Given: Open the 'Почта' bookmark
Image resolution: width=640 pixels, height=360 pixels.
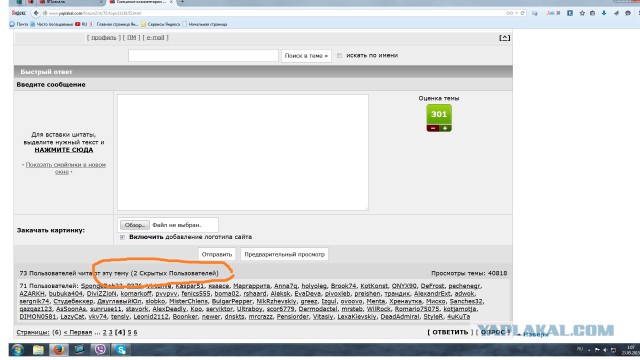Looking at the screenshot, I should (x=19, y=24).
